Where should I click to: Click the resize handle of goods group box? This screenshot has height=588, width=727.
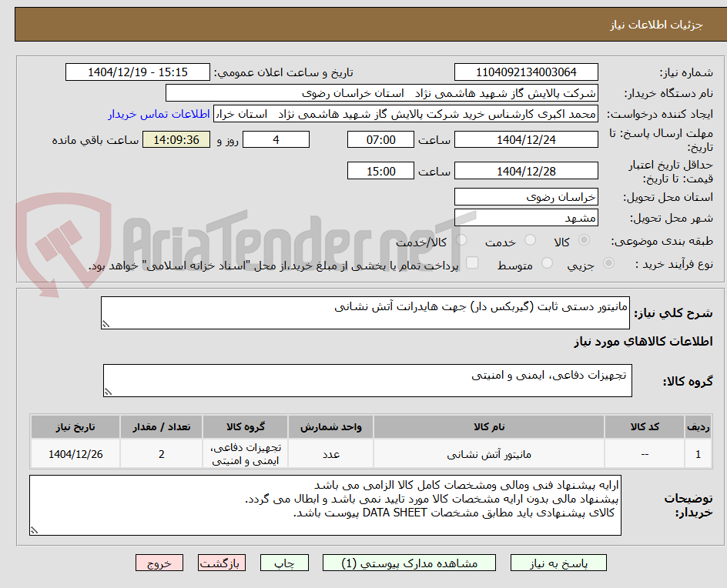[x=108, y=392]
